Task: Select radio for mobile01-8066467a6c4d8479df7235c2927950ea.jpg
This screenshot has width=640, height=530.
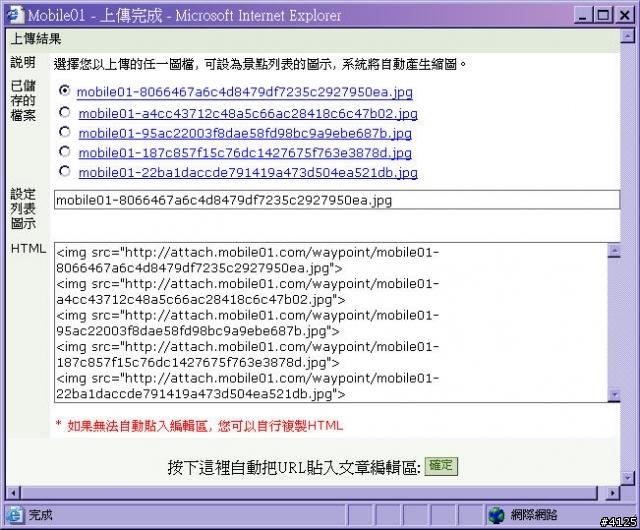Action: pos(64,90)
